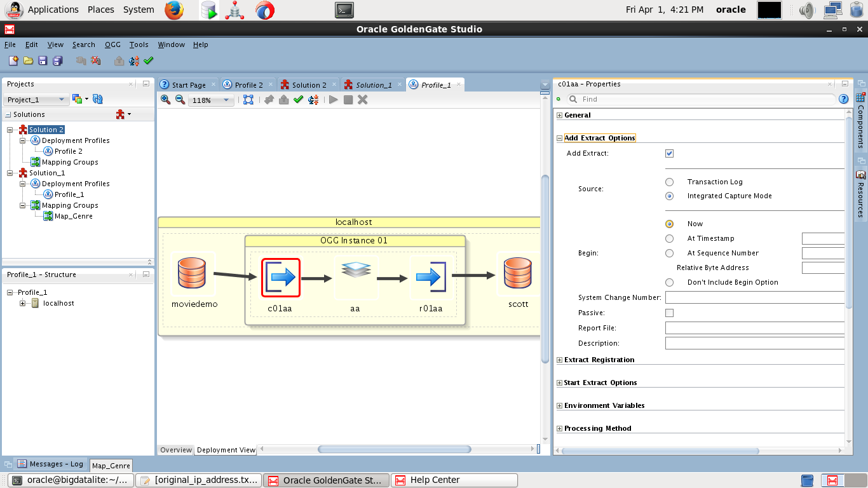Select Don't Include Begin Option radio
The height and width of the screenshot is (488, 868).
(669, 282)
